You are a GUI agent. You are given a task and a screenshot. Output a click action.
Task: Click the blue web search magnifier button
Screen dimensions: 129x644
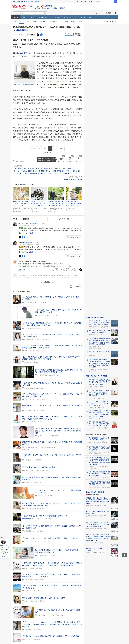pos(115,2)
